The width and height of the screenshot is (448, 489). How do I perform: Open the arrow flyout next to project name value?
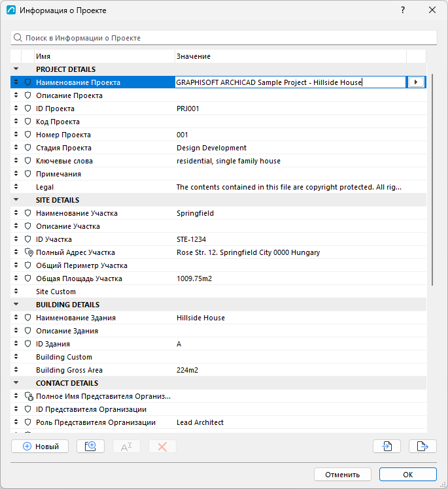[x=416, y=82]
